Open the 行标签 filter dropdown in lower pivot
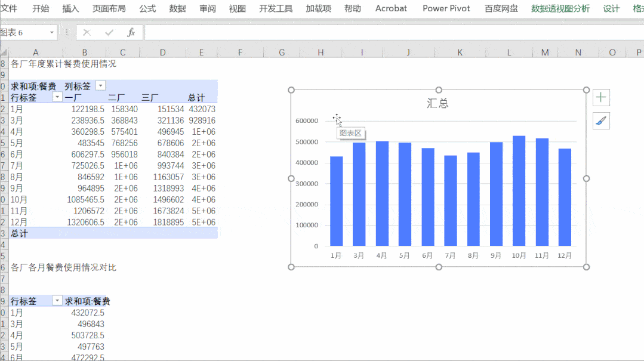Image resolution: width=644 pixels, height=361 pixels. [x=57, y=301]
